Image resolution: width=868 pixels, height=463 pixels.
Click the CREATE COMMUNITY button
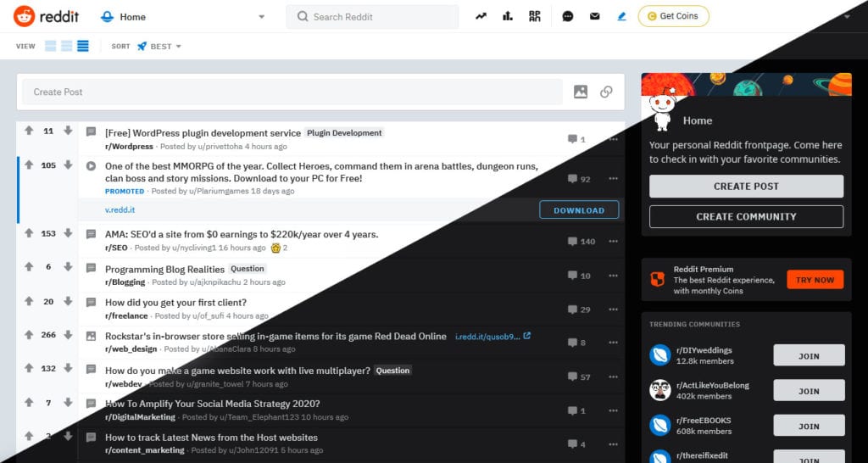tap(746, 216)
